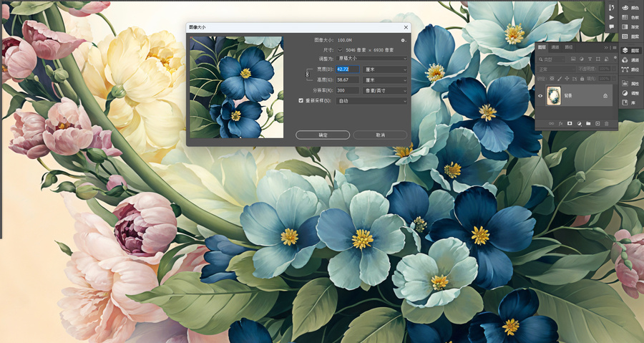Image resolution: width=644 pixels, height=343 pixels.
Task: Open the Swatches (色板) panel
Action: (630, 17)
